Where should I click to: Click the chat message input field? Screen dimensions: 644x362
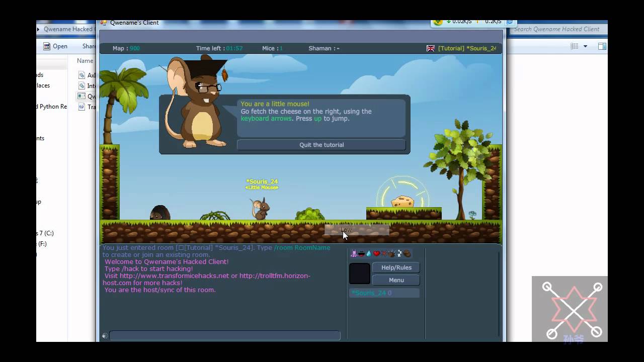coord(225,335)
